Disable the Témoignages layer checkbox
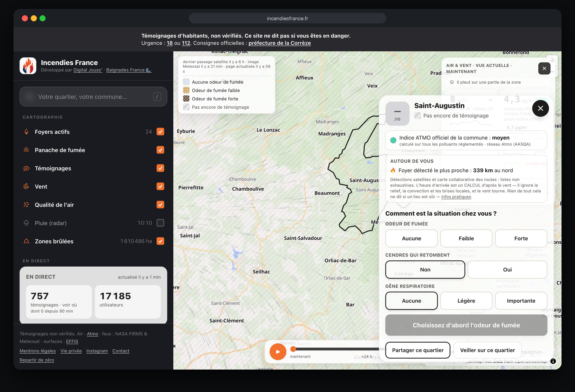 [160, 168]
